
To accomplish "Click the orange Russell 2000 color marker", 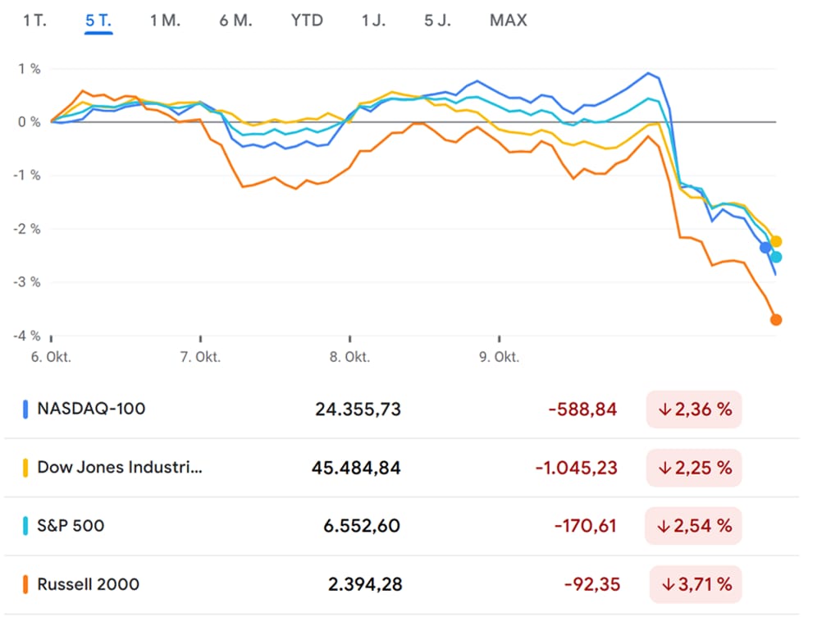I will click(25, 584).
